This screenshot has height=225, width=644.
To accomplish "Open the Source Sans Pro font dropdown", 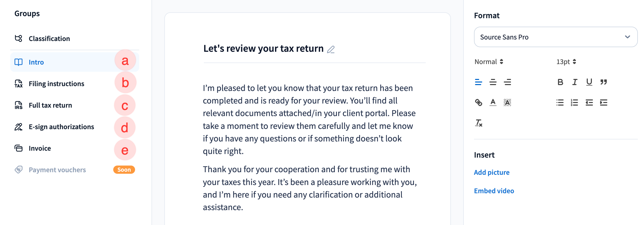I will (555, 37).
